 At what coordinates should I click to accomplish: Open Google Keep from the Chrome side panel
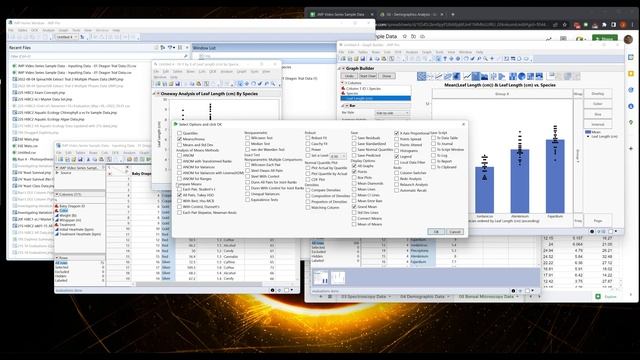pos(631,74)
